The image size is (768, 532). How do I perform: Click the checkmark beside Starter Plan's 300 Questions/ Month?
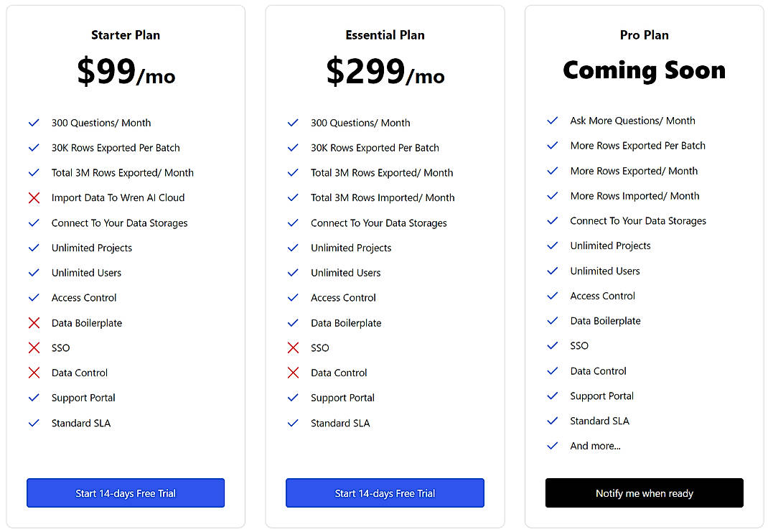pyautogui.click(x=34, y=123)
